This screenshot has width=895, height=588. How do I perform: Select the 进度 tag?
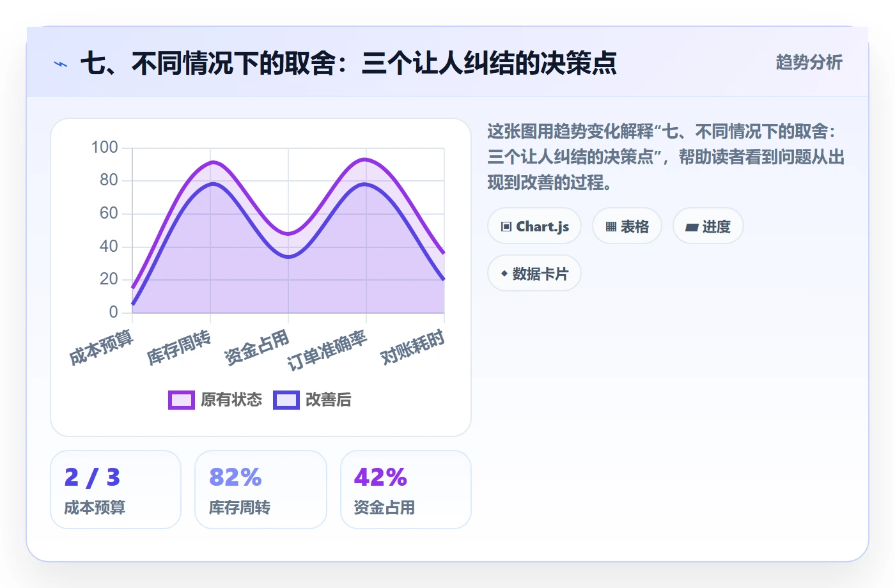(708, 226)
